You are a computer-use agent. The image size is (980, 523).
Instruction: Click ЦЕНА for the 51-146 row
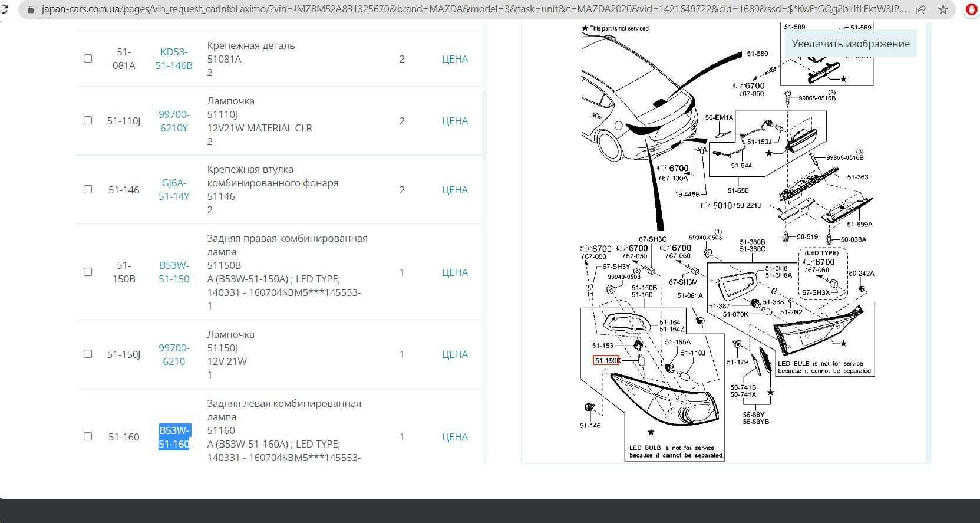[455, 190]
